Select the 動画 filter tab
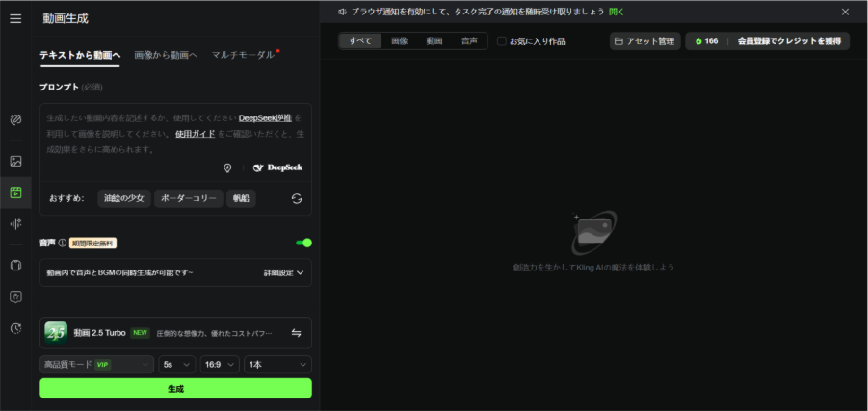Viewport: 868px width, 411px height. point(434,41)
